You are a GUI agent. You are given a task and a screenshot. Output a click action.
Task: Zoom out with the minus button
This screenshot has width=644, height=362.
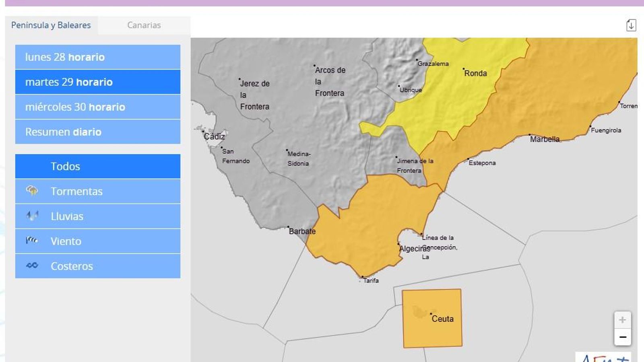622,337
